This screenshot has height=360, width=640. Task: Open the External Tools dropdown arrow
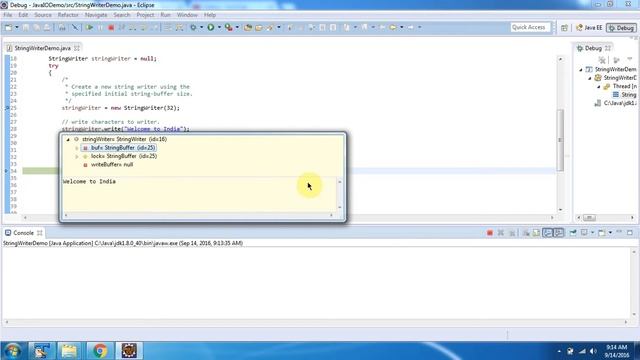(x=237, y=27)
